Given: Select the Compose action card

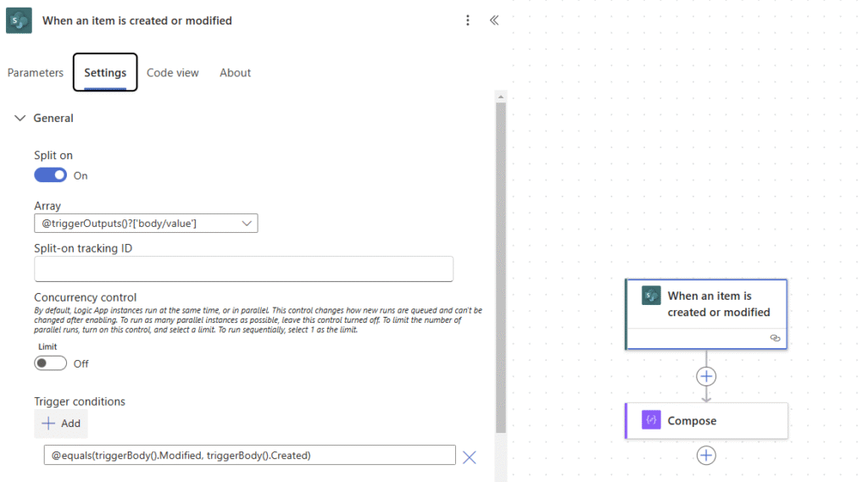Looking at the screenshot, I should click(x=706, y=420).
